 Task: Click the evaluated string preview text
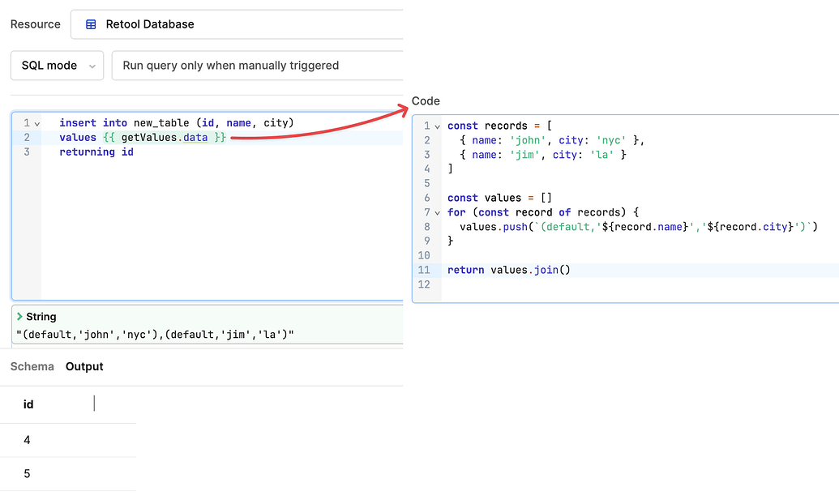coord(156,335)
